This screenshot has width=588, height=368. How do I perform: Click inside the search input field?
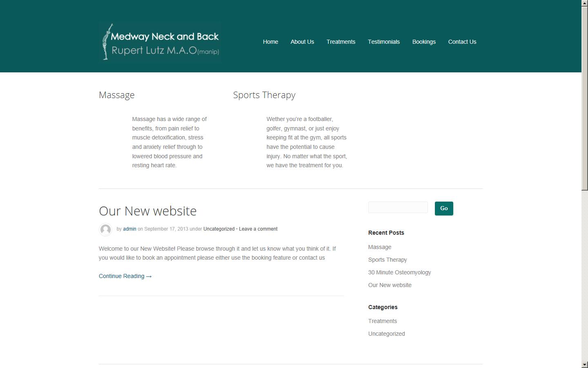click(397, 207)
